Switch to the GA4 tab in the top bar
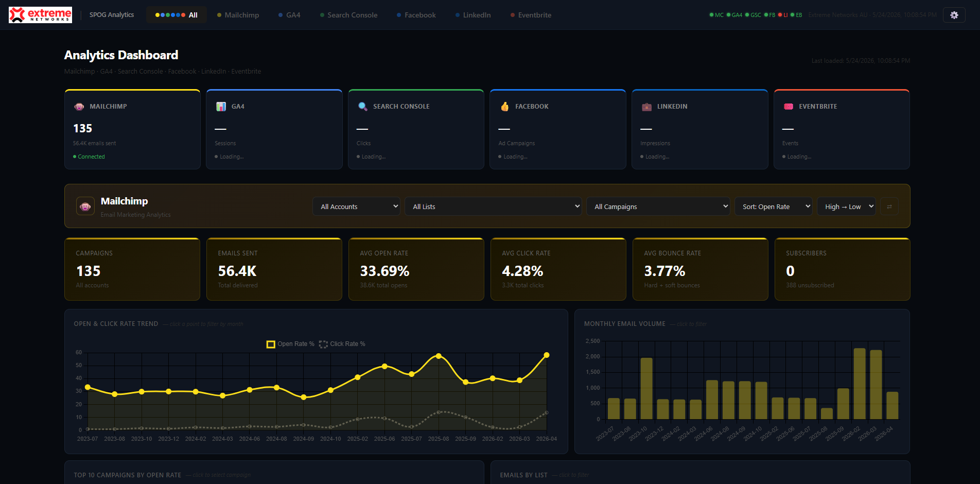Screen dimensions: 980x484 (289, 15)
